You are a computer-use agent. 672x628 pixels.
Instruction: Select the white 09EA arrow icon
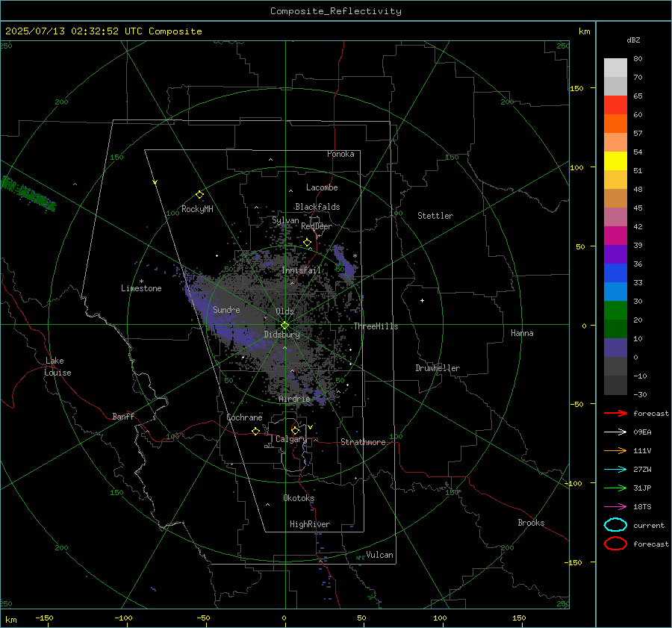pos(615,432)
